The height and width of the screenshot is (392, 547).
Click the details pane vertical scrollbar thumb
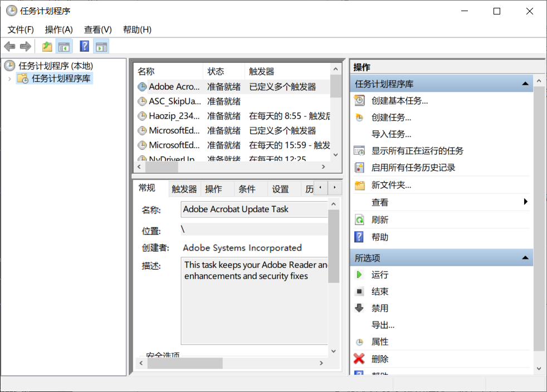click(334, 246)
